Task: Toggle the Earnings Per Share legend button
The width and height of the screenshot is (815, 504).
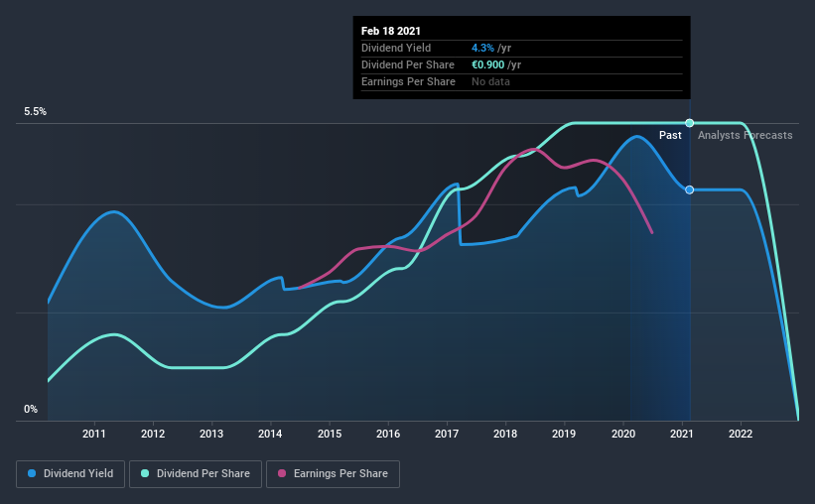Action: click(x=333, y=474)
